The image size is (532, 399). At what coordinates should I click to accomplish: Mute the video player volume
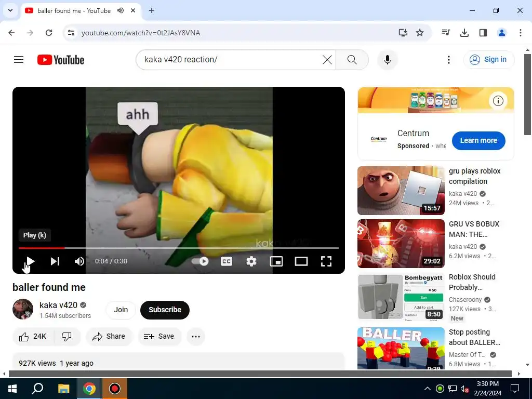point(79,261)
